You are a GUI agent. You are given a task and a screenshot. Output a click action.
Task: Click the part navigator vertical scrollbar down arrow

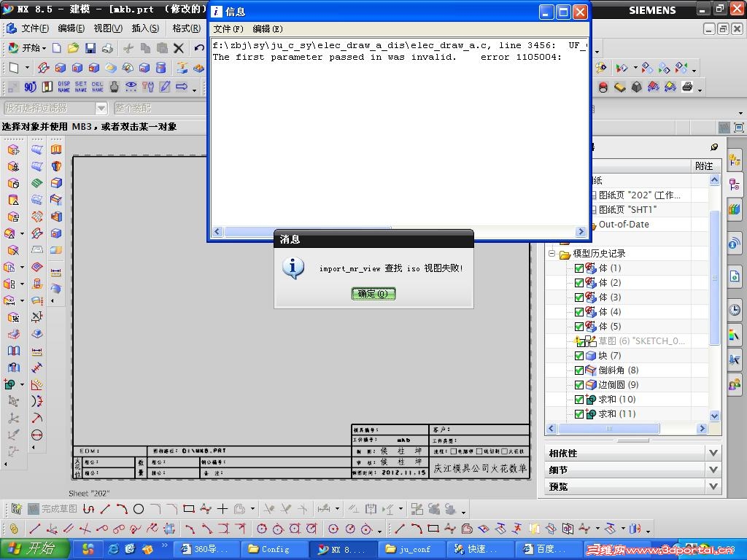pos(714,416)
